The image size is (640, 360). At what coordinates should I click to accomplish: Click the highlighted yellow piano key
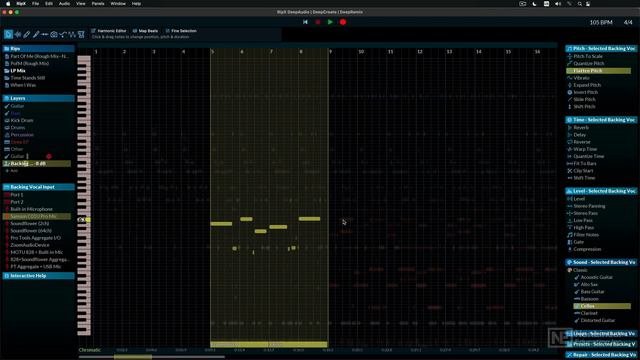[87, 220]
